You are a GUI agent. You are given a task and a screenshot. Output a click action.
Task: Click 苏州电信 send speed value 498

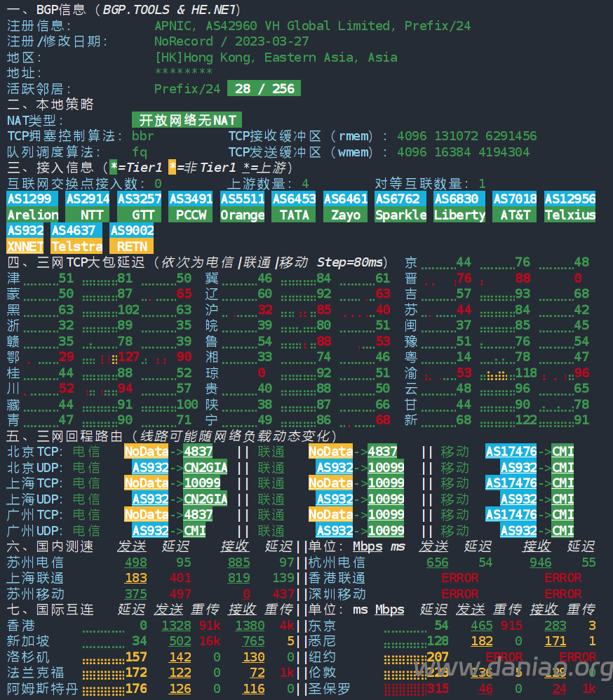[135, 563]
